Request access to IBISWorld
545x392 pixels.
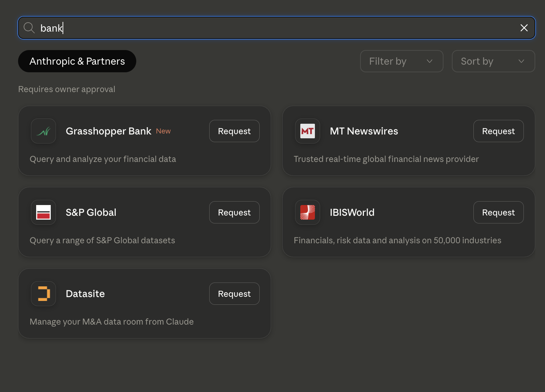click(x=498, y=212)
